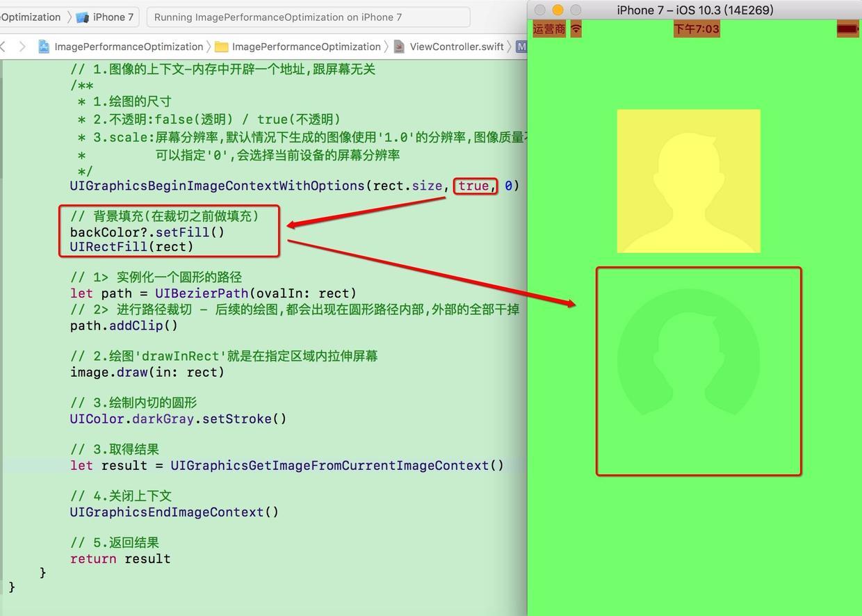Click the UIRectFill(rect) code line
862x616 pixels.
click(x=131, y=247)
